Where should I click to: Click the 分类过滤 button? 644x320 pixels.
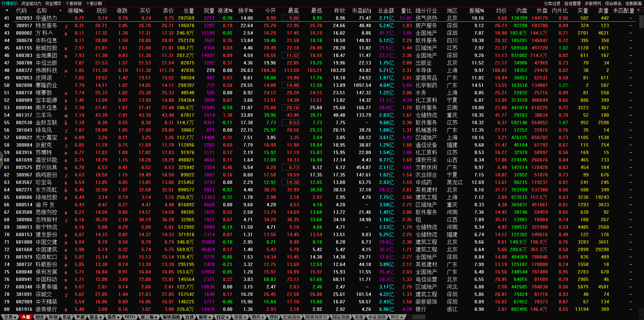click(x=552, y=3)
